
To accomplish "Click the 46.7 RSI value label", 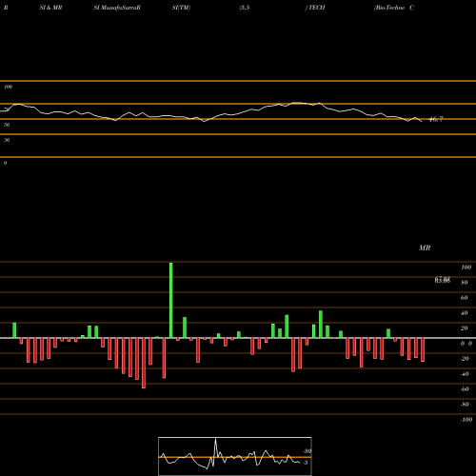I will click(x=436, y=119).
